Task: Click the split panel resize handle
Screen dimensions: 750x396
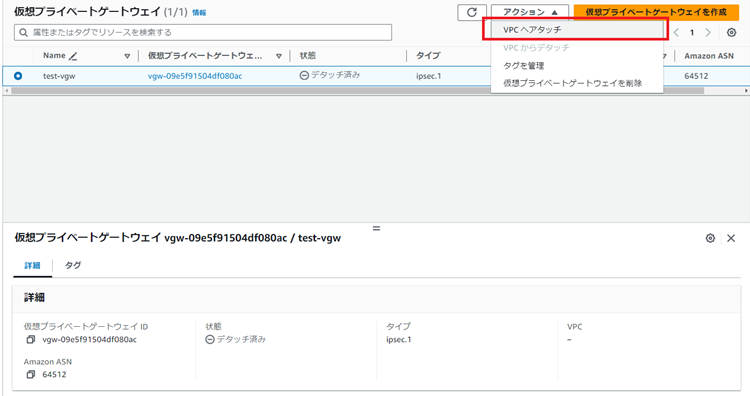Action: [376, 228]
